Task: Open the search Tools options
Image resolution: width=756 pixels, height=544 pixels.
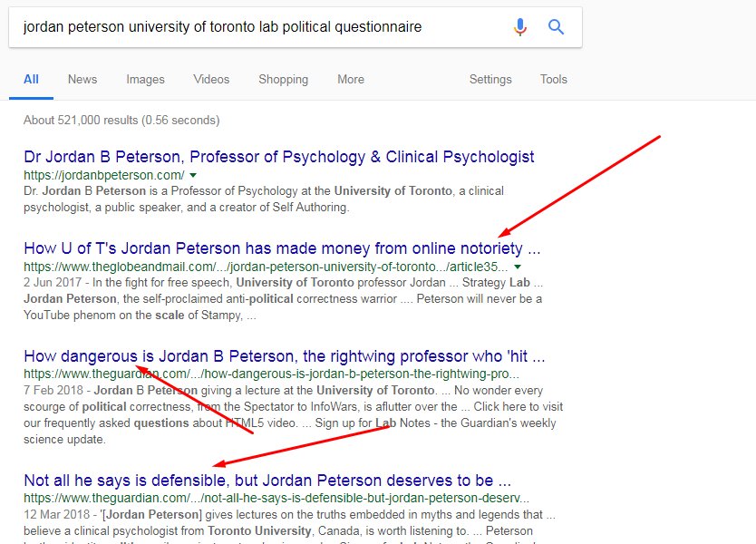Action: [x=554, y=80]
